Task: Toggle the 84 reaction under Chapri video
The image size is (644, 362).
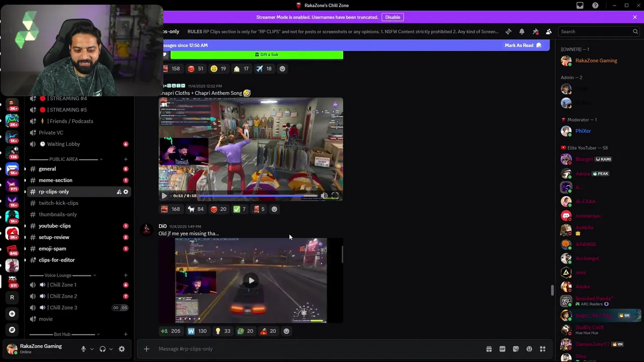Action: [196, 209]
